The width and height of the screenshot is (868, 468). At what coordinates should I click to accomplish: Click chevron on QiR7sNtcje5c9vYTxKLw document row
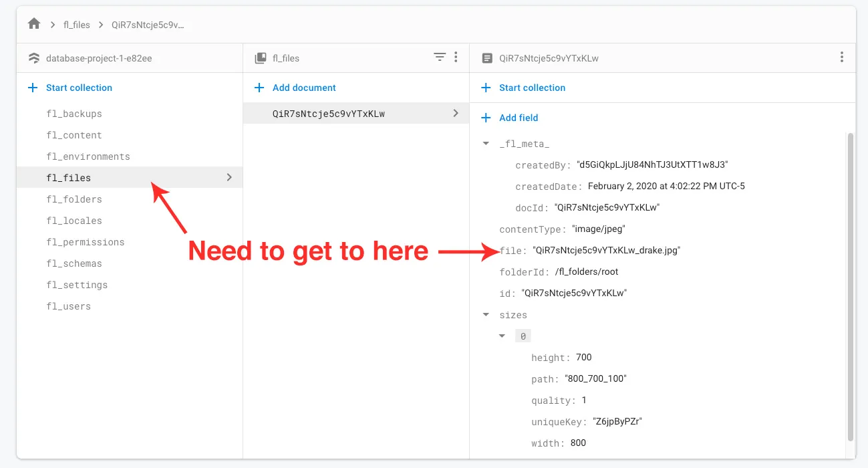(456, 114)
